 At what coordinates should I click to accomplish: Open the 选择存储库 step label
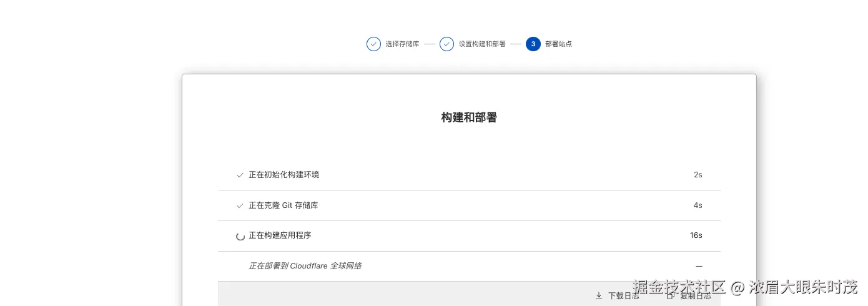[x=402, y=44]
